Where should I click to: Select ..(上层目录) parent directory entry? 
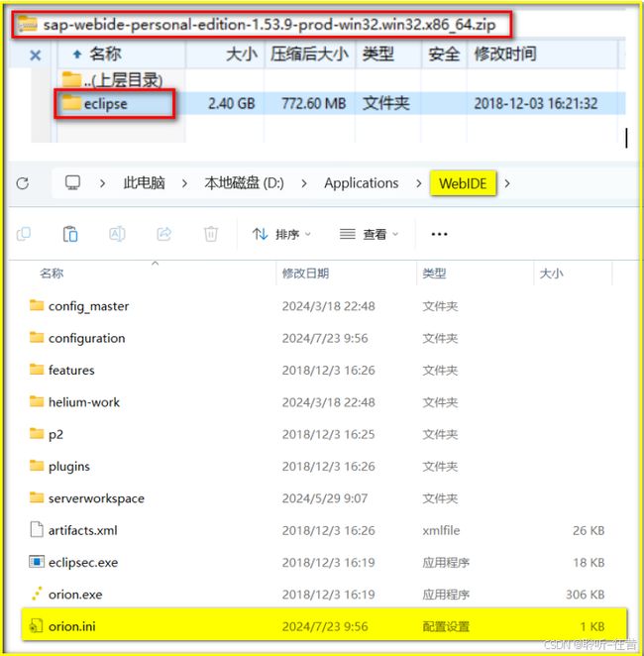pyautogui.click(x=123, y=80)
